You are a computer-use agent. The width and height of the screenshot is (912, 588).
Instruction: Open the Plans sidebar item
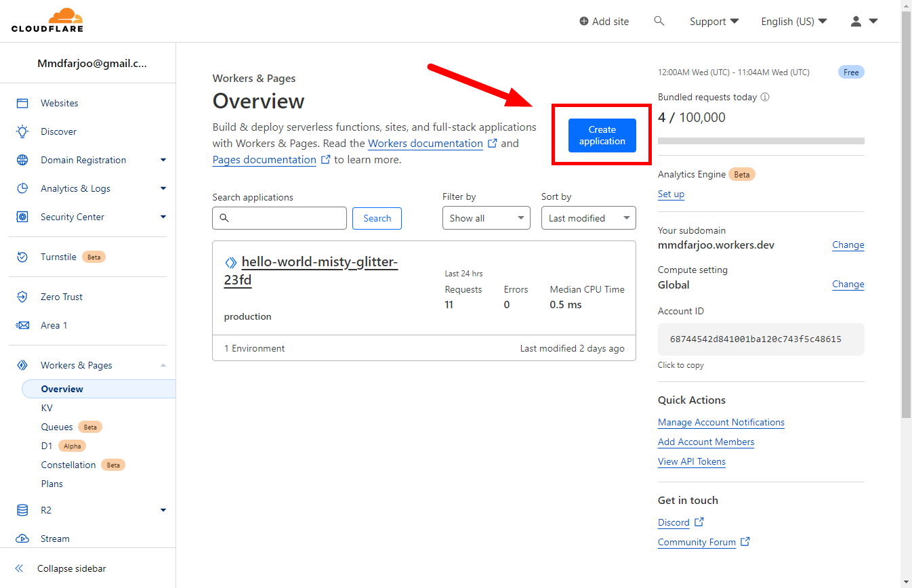pos(51,484)
